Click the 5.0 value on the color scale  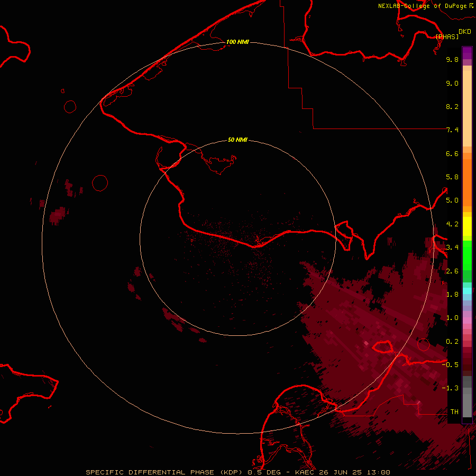pyautogui.click(x=452, y=200)
